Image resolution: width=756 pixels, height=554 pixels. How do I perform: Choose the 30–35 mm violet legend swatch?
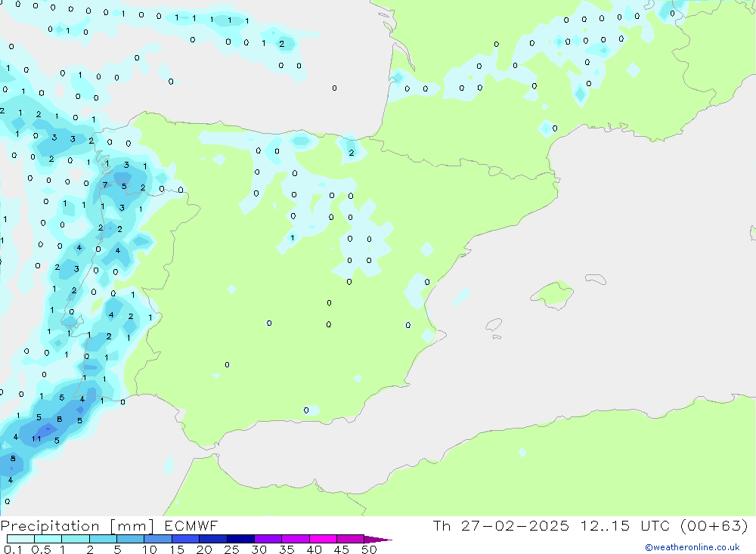pos(268,539)
